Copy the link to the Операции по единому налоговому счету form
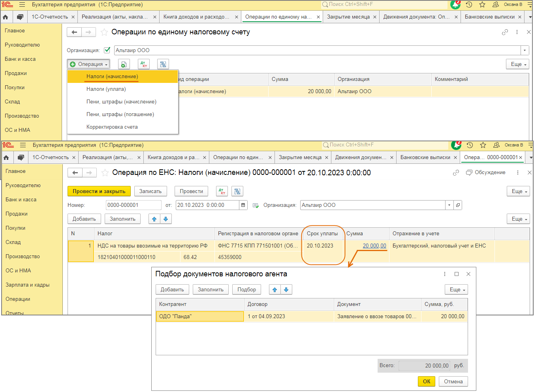This screenshot has height=392, width=534. point(505,32)
